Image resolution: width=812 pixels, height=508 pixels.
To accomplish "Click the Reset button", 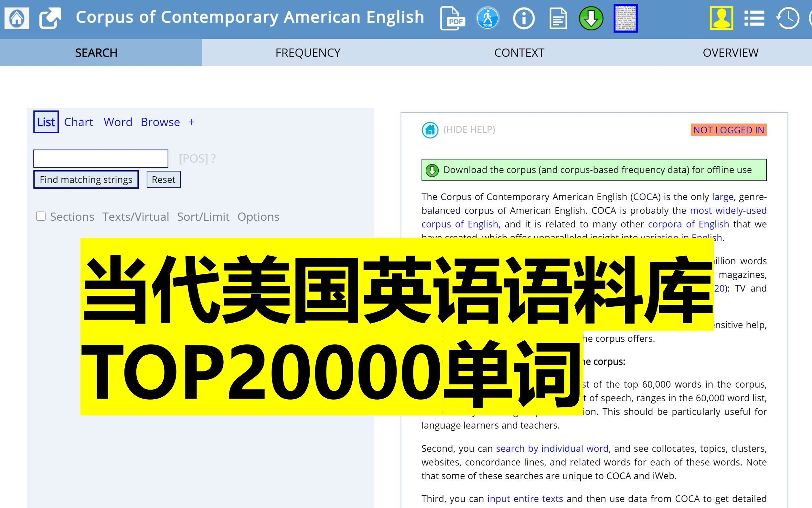I will (x=164, y=179).
